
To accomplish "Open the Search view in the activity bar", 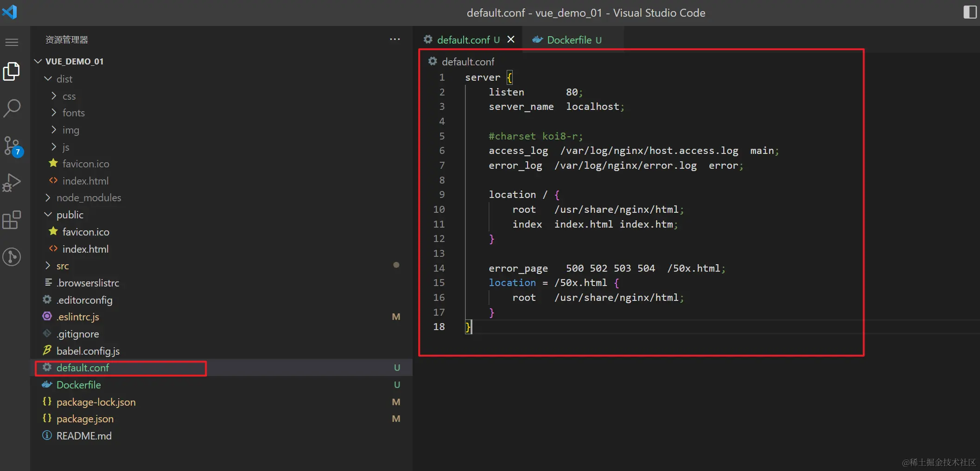I will tap(12, 108).
